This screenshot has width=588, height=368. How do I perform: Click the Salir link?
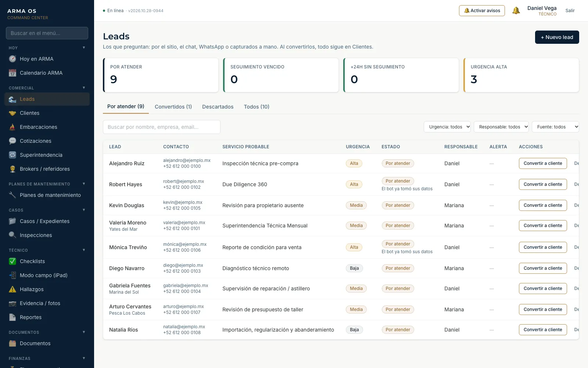[570, 11]
